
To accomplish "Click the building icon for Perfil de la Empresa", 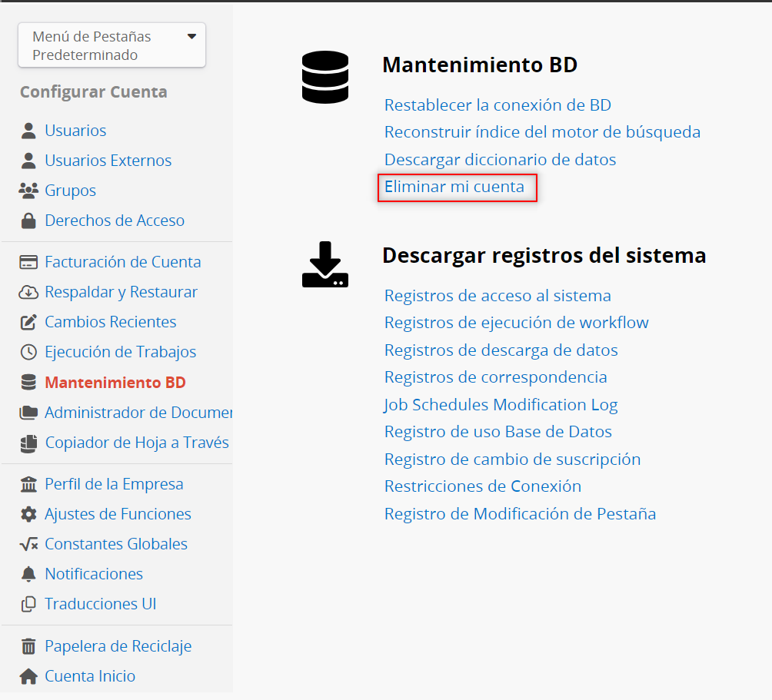I will (28, 484).
